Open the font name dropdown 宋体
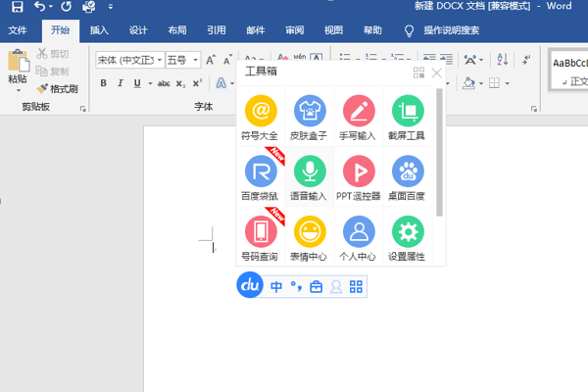This screenshot has width=588, height=392. [x=160, y=60]
